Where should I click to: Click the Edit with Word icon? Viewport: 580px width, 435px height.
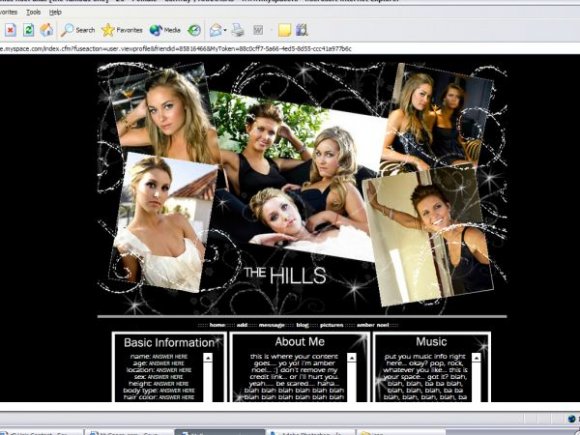[258, 30]
